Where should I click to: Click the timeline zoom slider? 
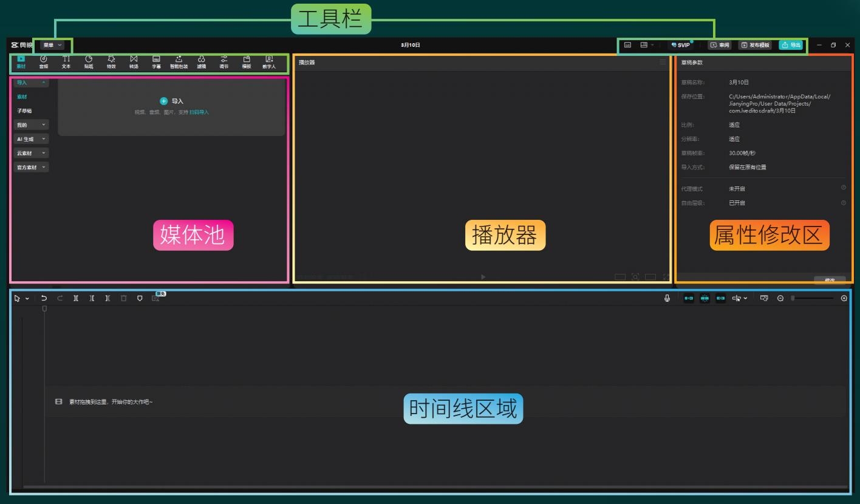(x=813, y=298)
